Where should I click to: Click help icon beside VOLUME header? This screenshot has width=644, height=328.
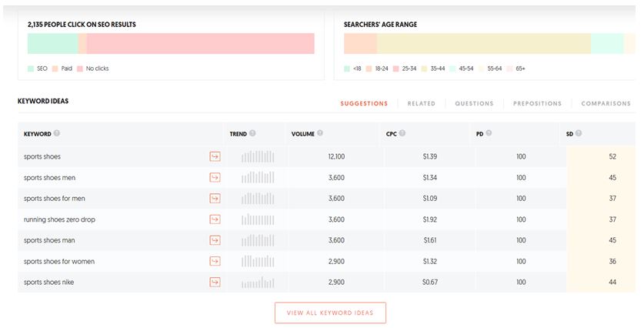321,133
